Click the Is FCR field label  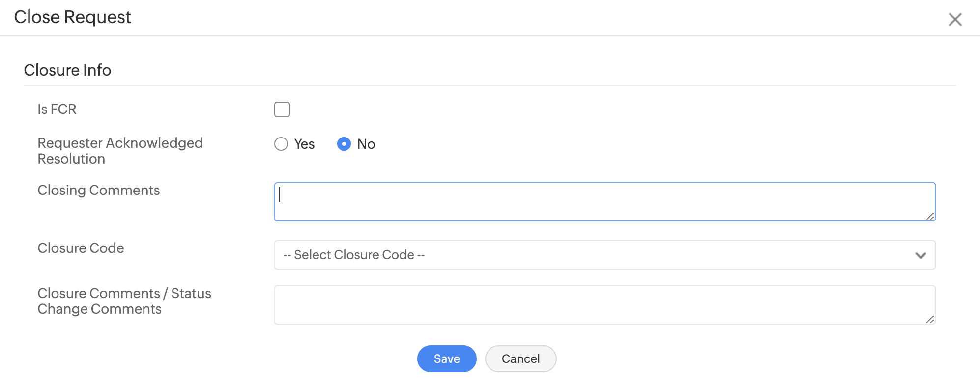[x=57, y=109]
